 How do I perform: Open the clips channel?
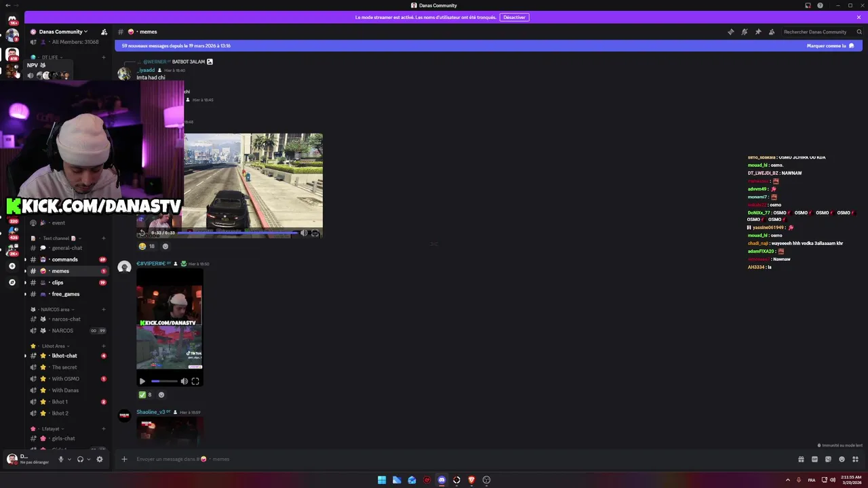(x=66, y=283)
